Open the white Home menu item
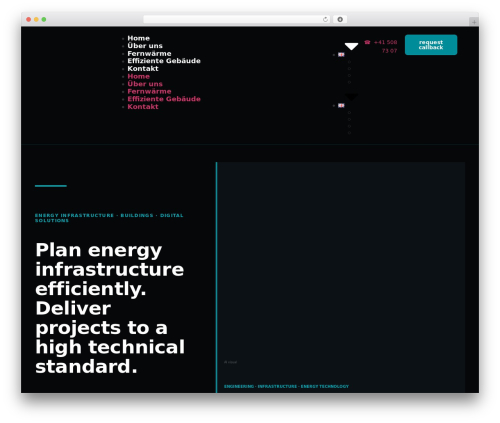500x423 pixels. (139, 38)
